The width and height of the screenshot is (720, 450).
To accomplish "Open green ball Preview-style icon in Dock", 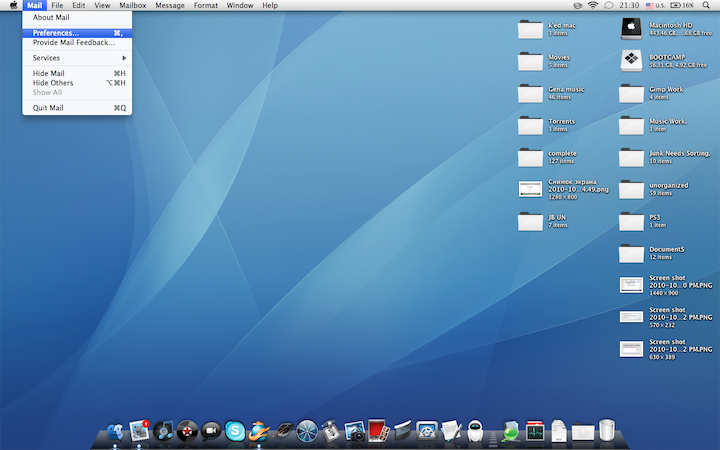I will pyautogui.click(x=511, y=431).
